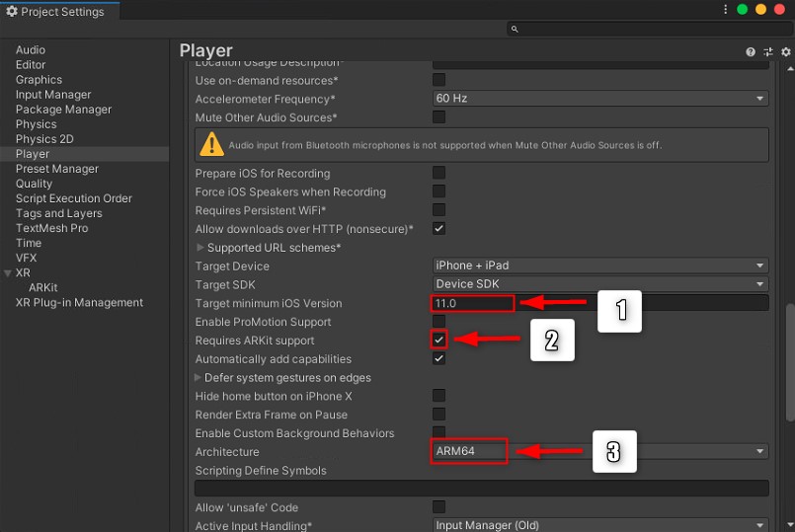Toggle Allow 'unsafe' Code checkbox

point(439,507)
